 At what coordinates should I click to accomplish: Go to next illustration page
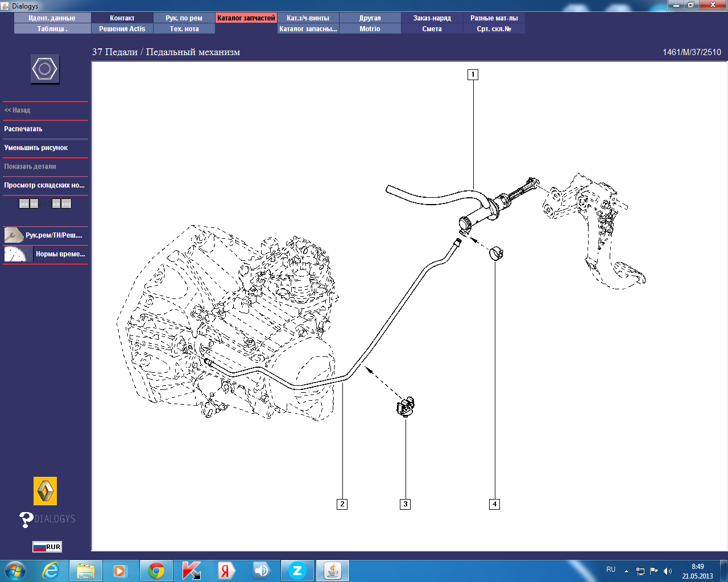(x=56, y=203)
